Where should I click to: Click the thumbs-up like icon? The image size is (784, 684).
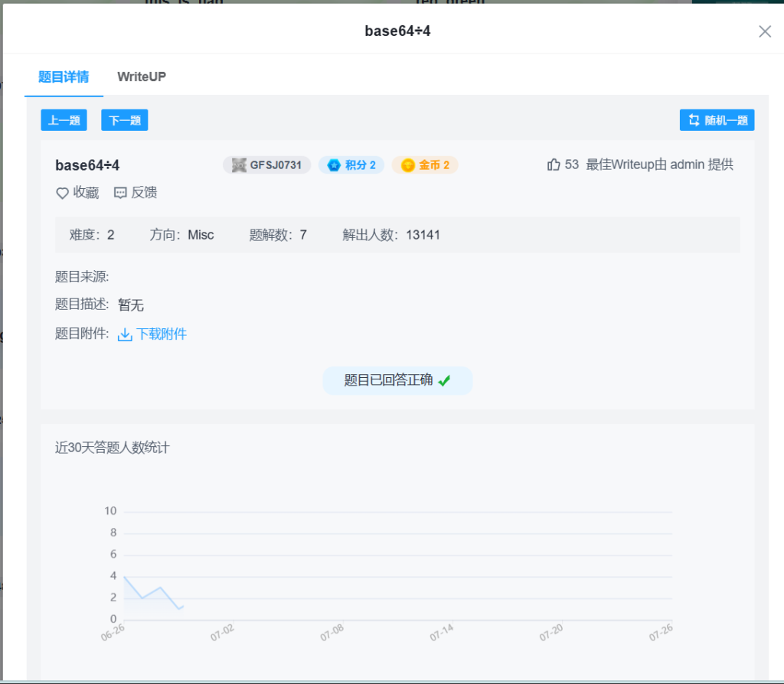(554, 164)
